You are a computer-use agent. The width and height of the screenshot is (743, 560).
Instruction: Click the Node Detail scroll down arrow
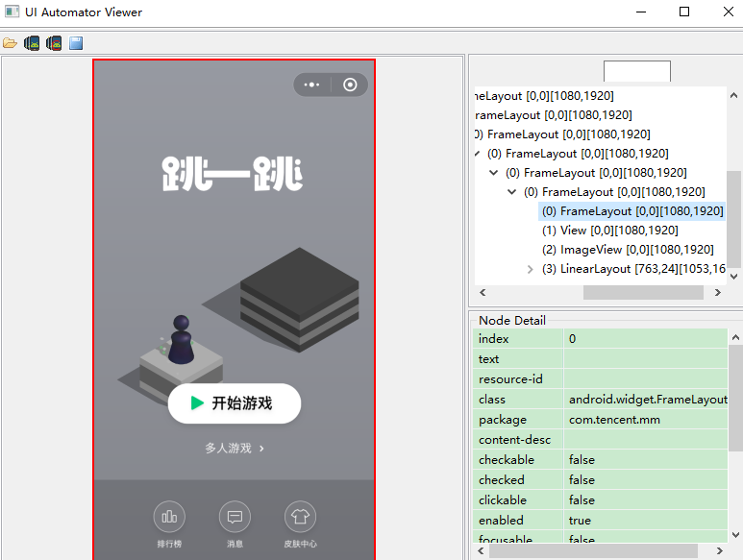point(735,535)
